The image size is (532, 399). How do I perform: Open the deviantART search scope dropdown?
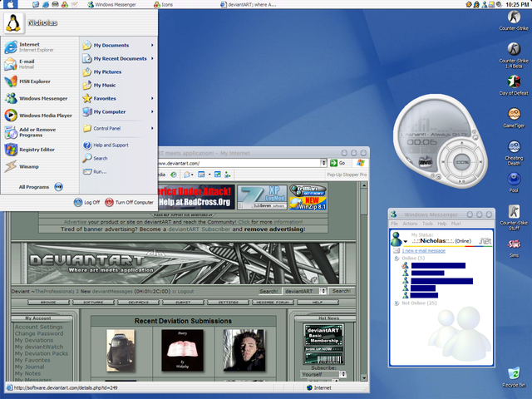(323, 291)
